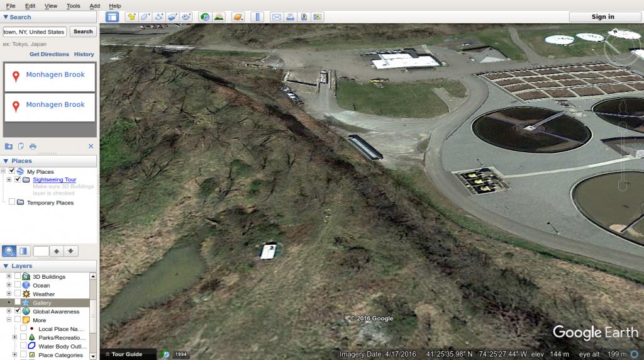Click the Add Placemark pushpin icon
This screenshot has height=360, width=644.
click(x=131, y=17)
